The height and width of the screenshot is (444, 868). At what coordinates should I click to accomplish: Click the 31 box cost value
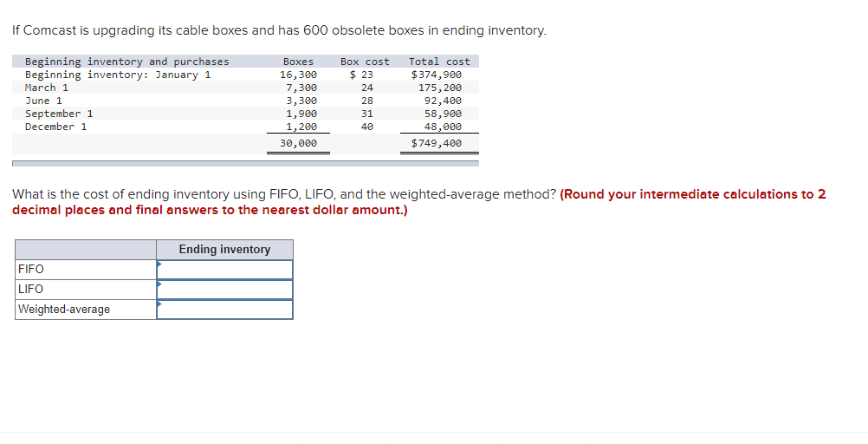[x=367, y=114]
